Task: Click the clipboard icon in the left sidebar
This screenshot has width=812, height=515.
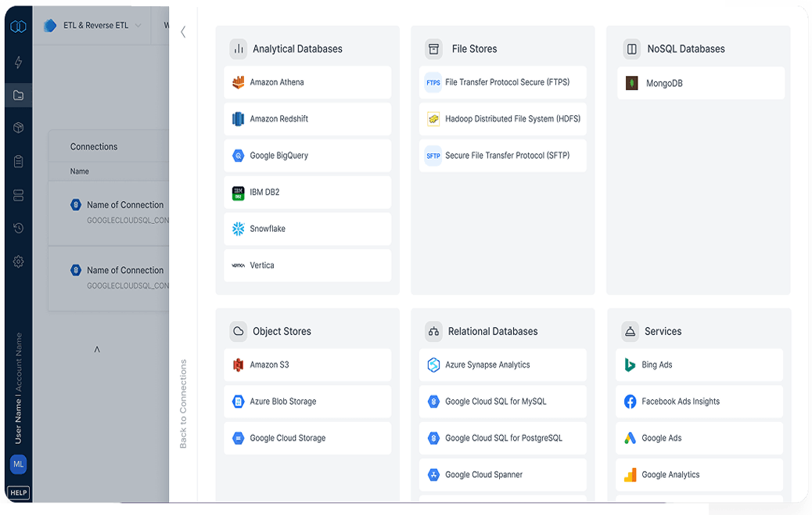Action: (17, 161)
